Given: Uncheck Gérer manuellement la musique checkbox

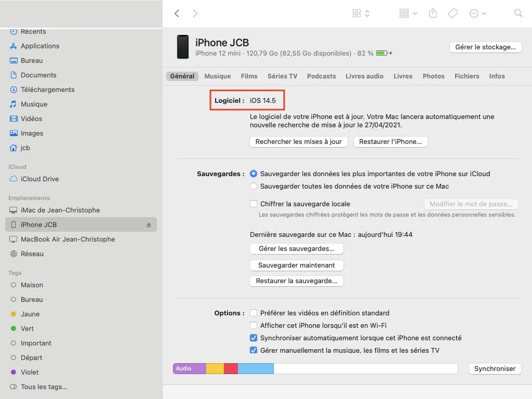Looking at the screenshot, I should (x=254, y=350).
